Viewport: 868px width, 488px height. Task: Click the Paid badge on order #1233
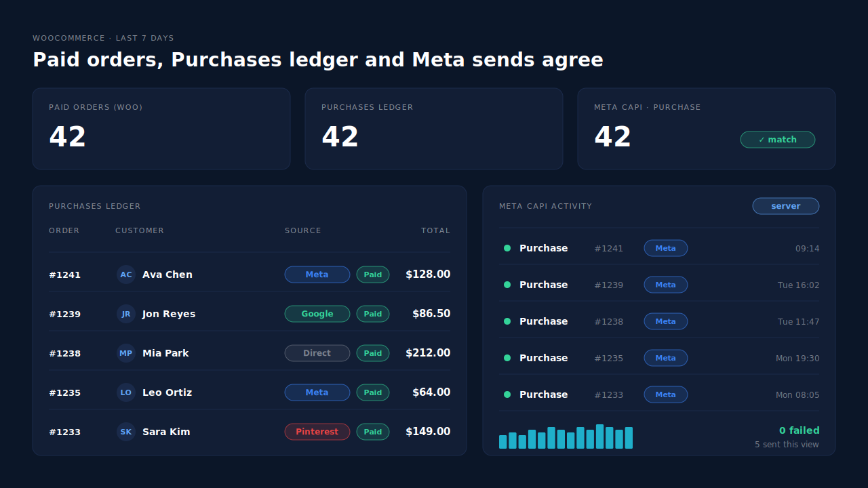tap(373, 432)
